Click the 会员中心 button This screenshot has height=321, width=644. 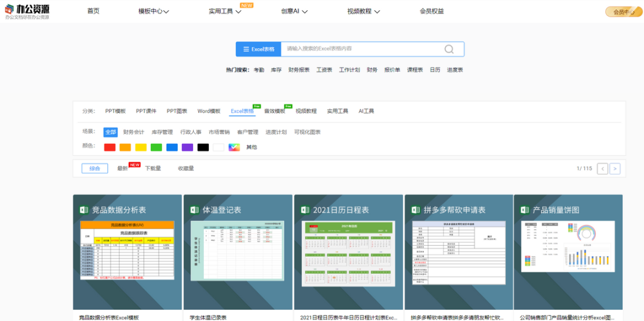(x=624, y=12)
